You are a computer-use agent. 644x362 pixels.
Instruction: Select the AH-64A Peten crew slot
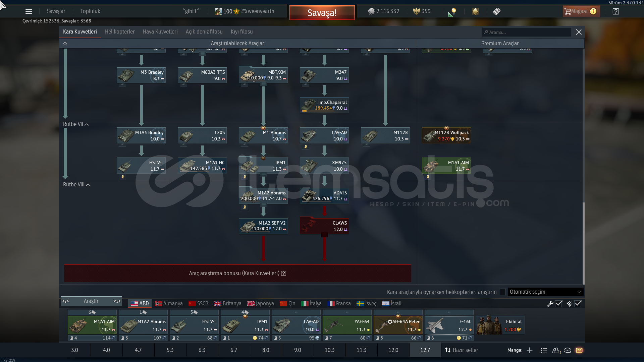click(x=398, y=325)
